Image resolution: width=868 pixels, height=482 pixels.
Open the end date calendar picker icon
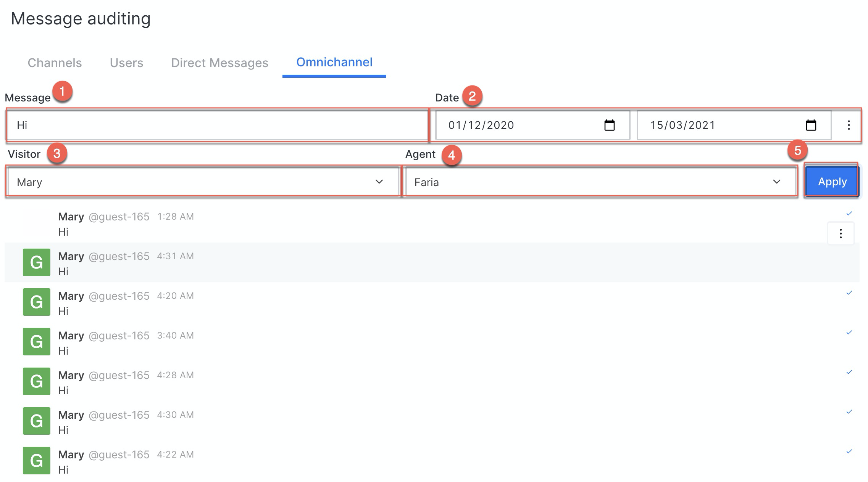coord(811,125)
